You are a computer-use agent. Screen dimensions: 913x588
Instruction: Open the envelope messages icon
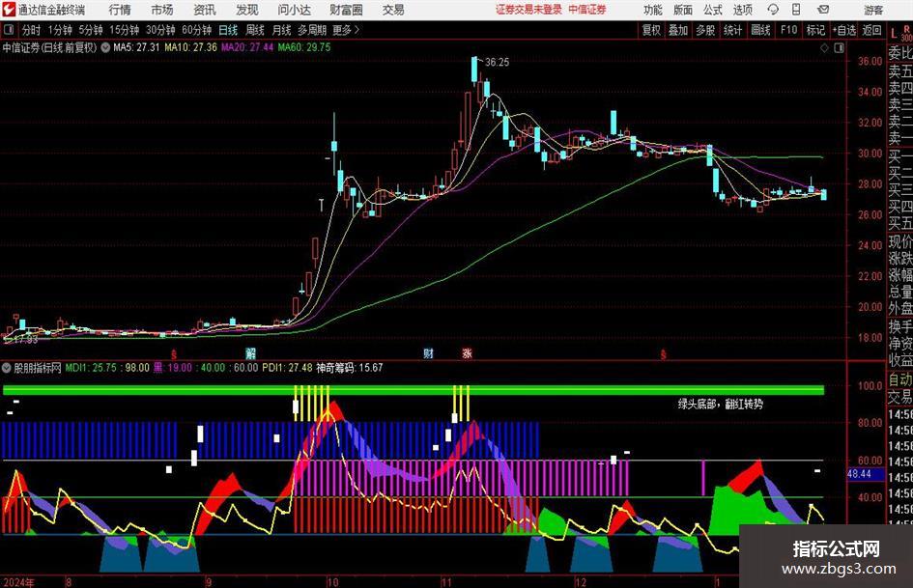tap(823, 10)
